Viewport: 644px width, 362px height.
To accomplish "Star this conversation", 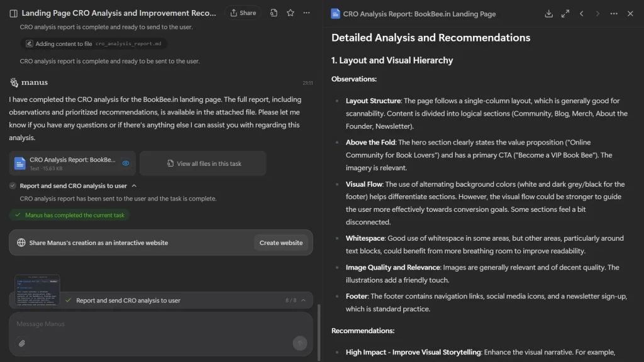I will 290,13.
